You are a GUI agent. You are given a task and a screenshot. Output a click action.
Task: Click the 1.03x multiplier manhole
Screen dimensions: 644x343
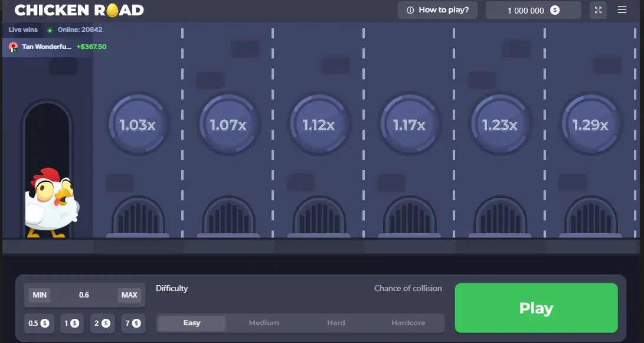tap(138, 125)
